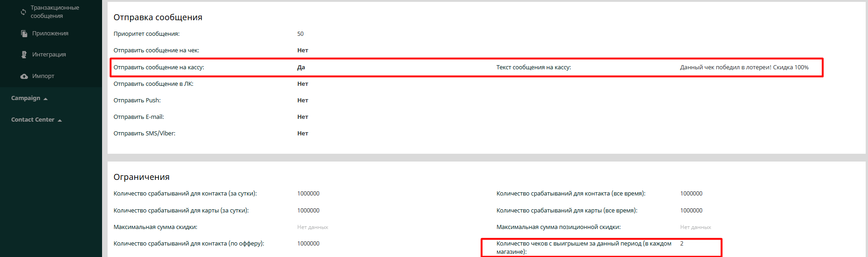
Task: Click the Импорт cloud upload icon
Action: tap(24, 76)
